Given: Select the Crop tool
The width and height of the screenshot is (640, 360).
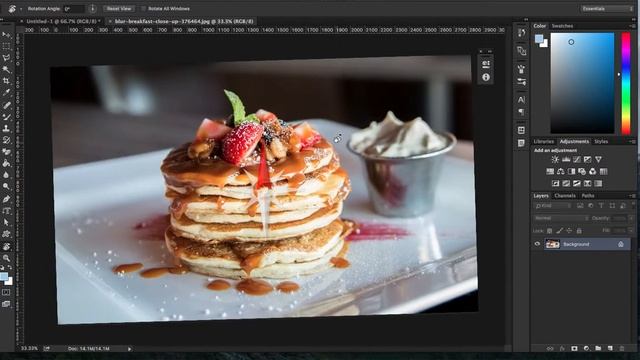Looking at the screenshot, I should coord(6,81).
